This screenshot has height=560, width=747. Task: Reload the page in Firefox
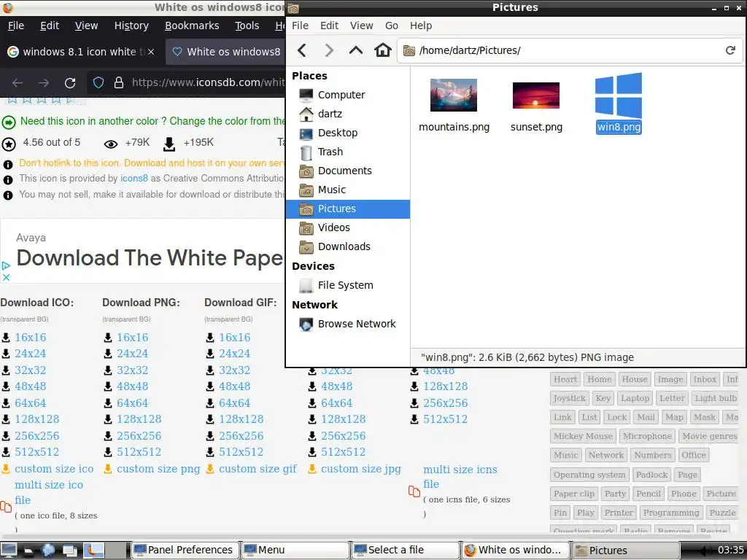70,83
